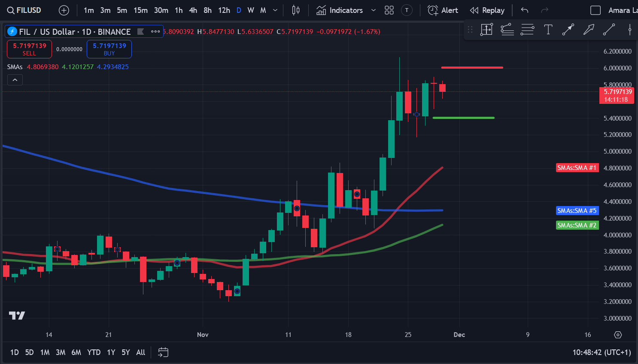Screen dimensions: 638x364
Task: Switch to the 8h timeframe
Action: coord(207,10)
